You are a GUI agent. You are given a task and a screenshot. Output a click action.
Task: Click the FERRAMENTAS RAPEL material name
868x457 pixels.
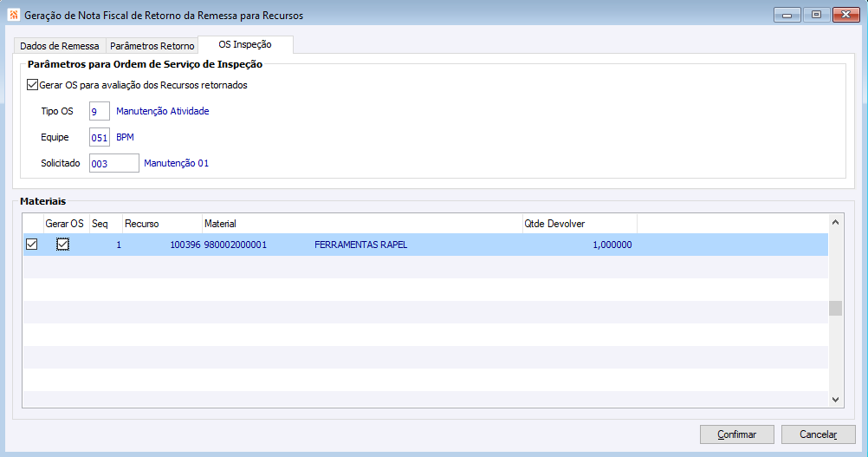pyautogui.click(x=361, y=245)
